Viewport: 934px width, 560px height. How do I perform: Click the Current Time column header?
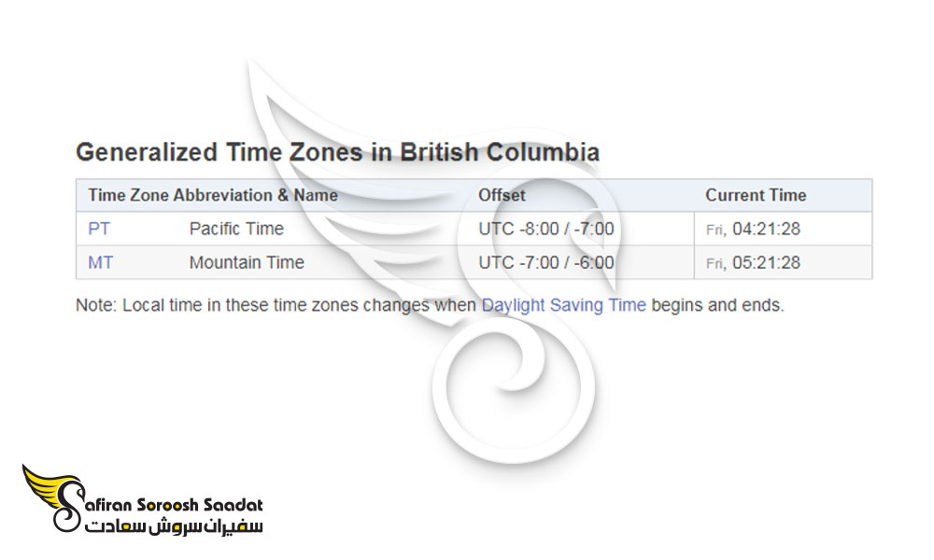[756, 195]
